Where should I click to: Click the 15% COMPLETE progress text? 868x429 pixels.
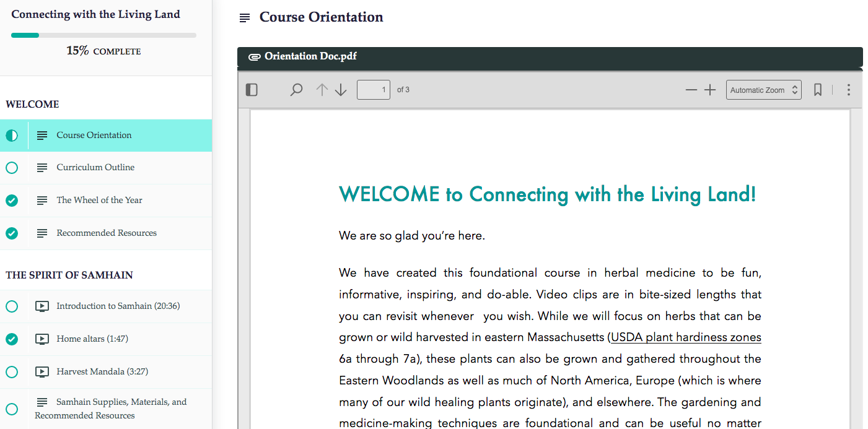(103, 51)
